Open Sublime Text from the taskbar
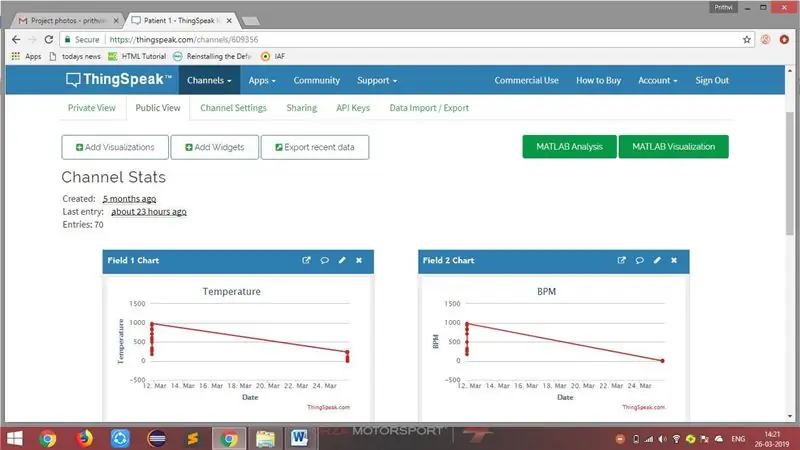 [192, 438]
